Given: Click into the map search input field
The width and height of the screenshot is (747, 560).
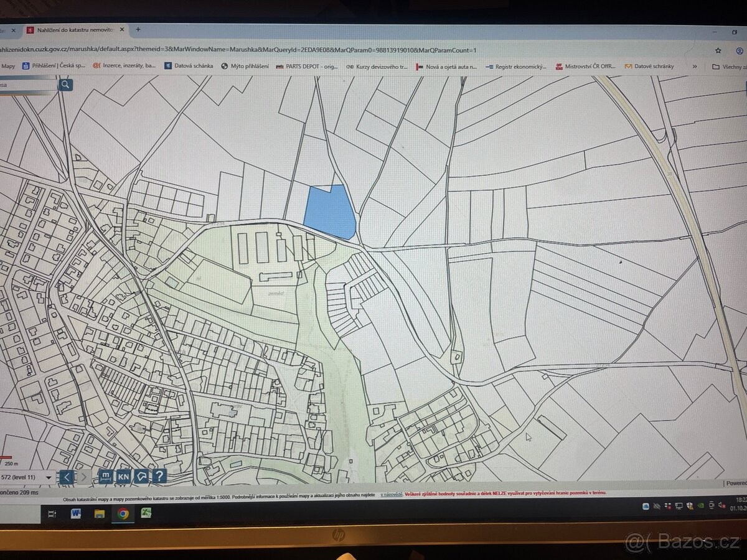Looking at the screenshot, I should point(28,85).
